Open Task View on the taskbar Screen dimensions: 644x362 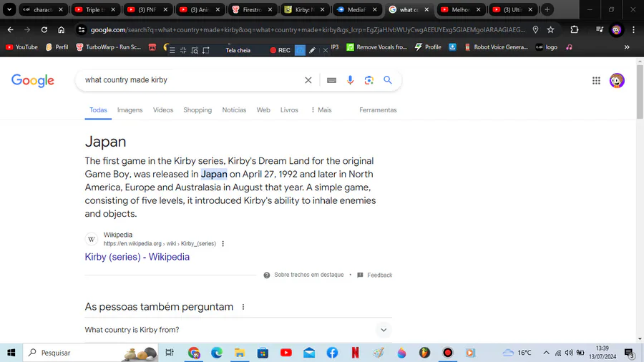[170, 353]
